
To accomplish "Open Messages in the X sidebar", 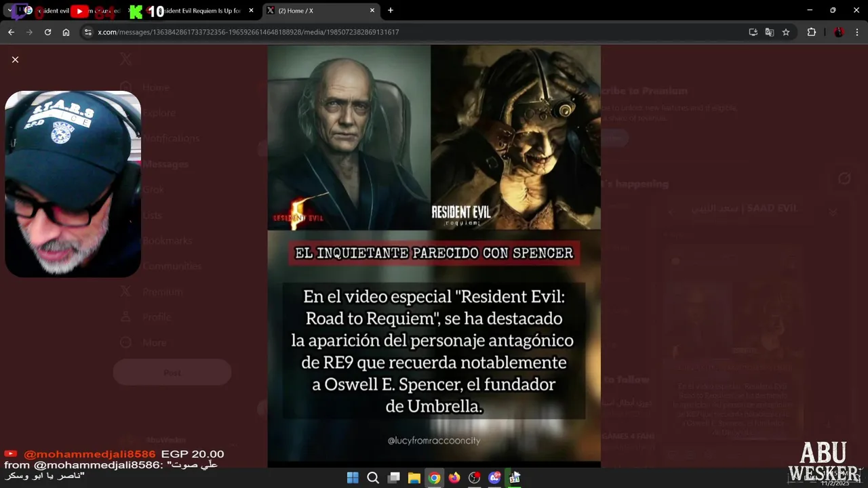I will click(x=165, y=165).
